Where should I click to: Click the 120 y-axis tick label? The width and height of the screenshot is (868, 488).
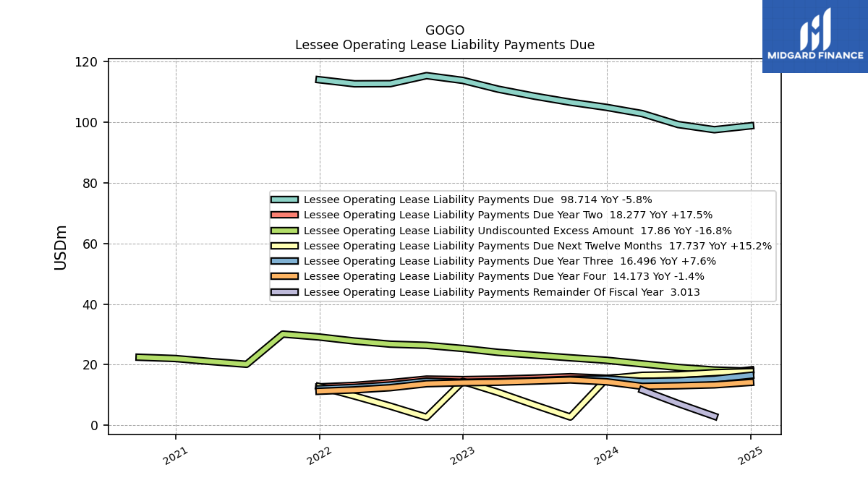coord(86,62)
